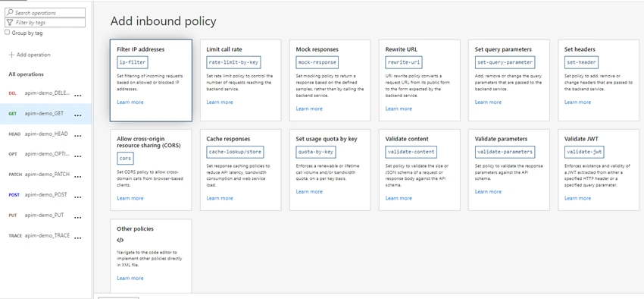
Task: Open Learn more under Limit call rate
Action: (220, 102)
